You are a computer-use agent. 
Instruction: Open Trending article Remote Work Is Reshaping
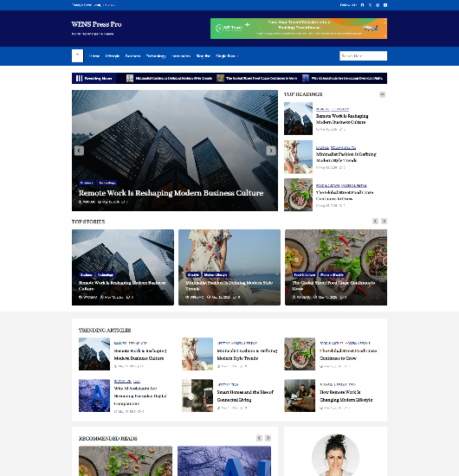pyautogui.click(x=140, y=354)
